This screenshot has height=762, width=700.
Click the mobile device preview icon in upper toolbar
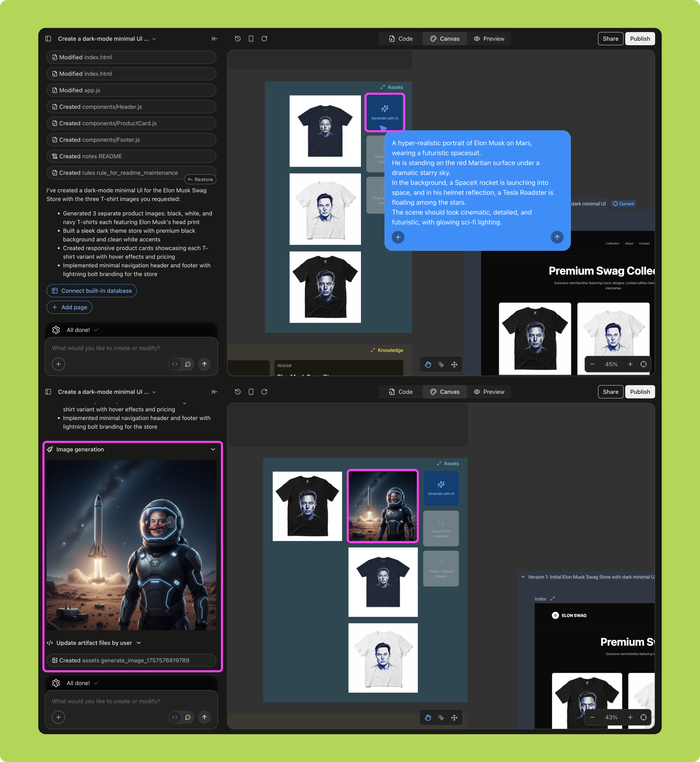pyautogui.click(x=251, y=39)
